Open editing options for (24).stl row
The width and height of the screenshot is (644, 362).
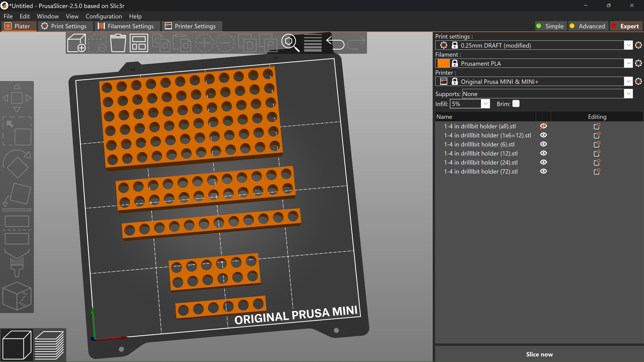tap(597, 162)
